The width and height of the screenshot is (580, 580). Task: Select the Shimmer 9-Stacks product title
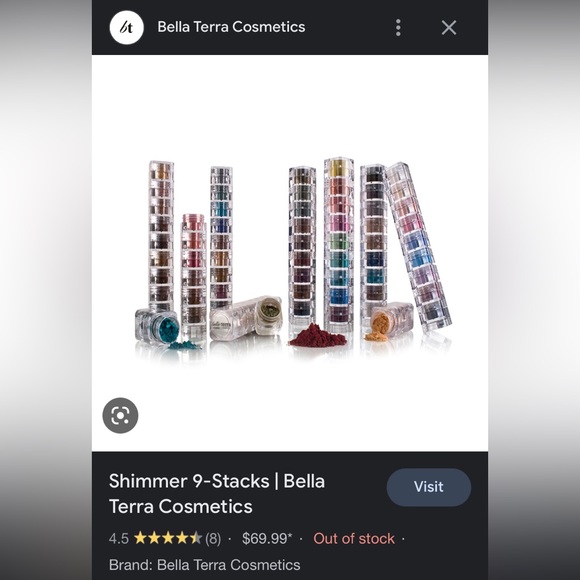(217, 494)
